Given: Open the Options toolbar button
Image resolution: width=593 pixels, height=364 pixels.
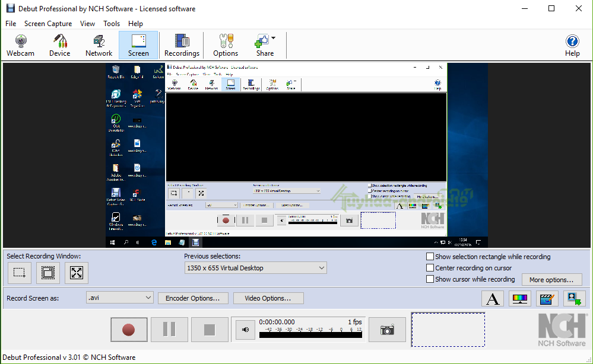Looking at the screenshot, I should click(226, 45).
